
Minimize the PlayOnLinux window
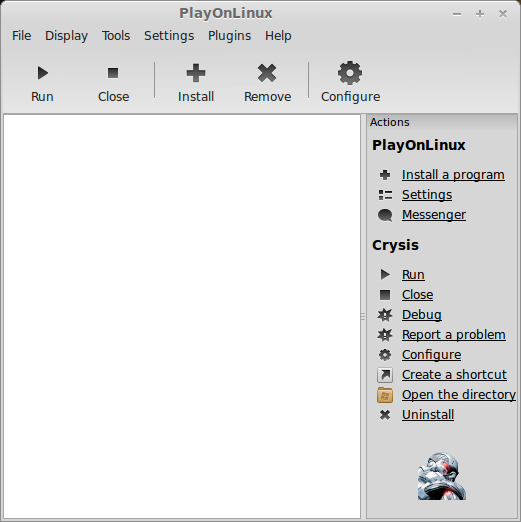tap(457, 14)
